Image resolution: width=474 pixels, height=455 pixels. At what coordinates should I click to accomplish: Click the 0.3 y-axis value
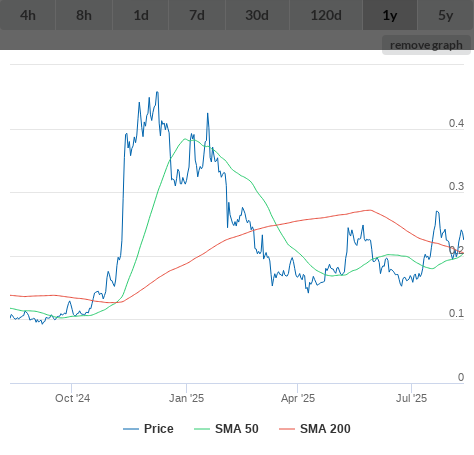point(456,186)
